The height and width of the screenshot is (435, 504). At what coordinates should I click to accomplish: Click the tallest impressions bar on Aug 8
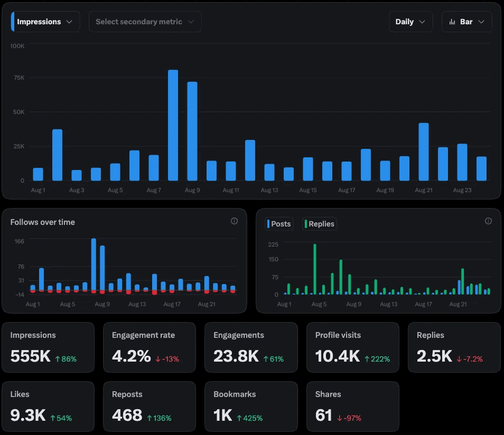pos(173,125)
